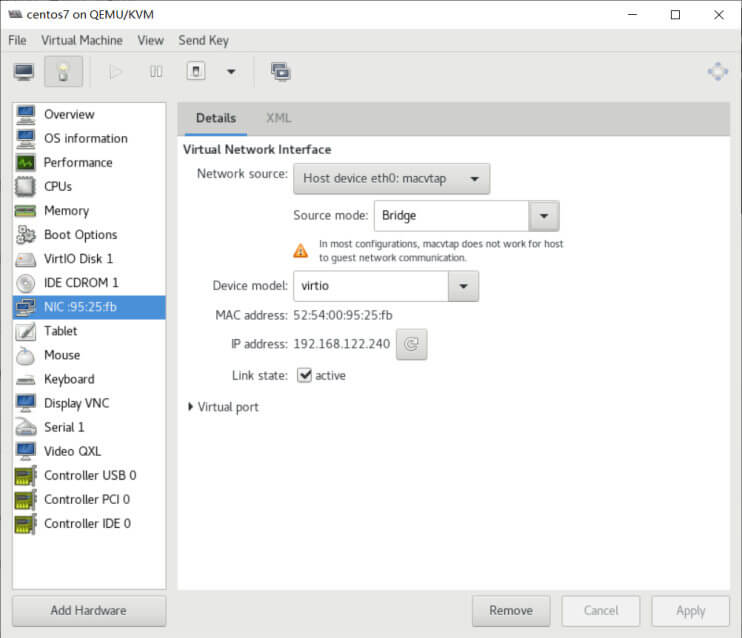Viewport: 742px width, 638px height.
Task: Open the Device model dropdown arrow
Action: (463, 286)
